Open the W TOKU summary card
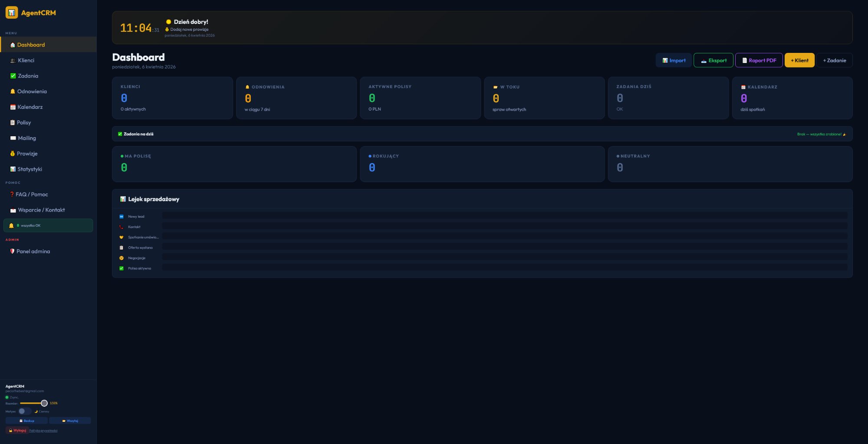Image resolution: width=868 pixels, height=444 pixels. (x=545, y=98)
